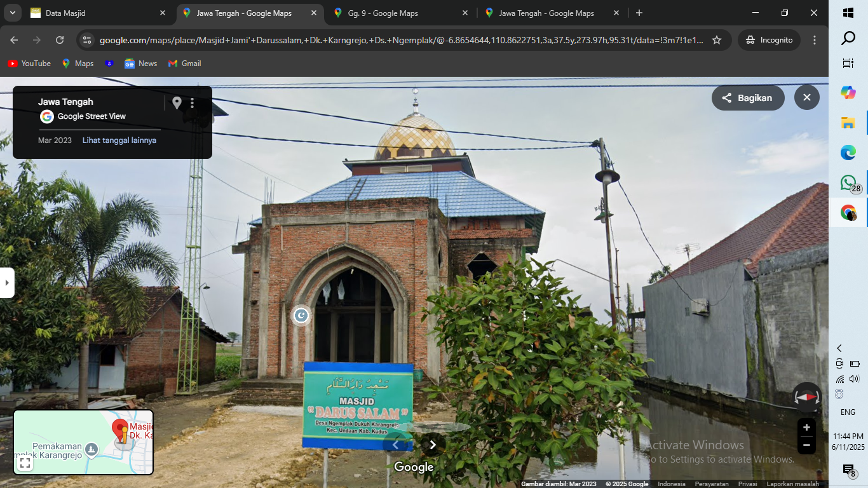
Task: Click the circular photo marker near mosque arch
Action: (301, 315)
